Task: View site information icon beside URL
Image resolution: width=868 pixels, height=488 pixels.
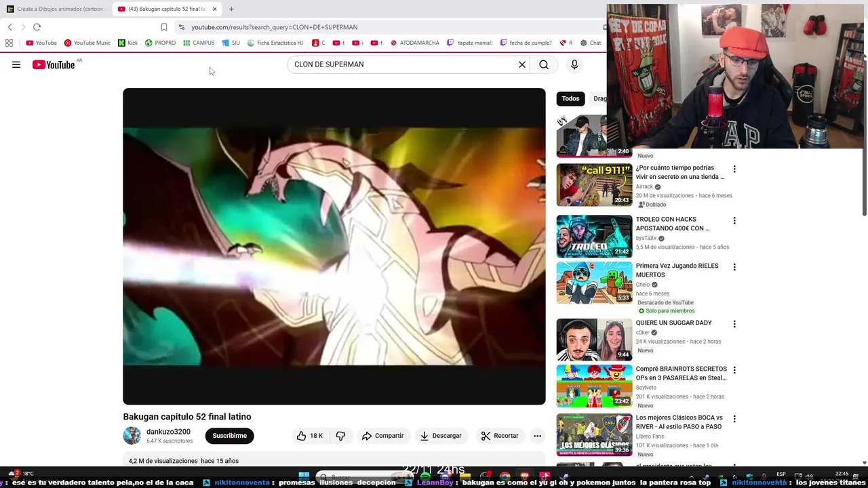Action: 181,27
